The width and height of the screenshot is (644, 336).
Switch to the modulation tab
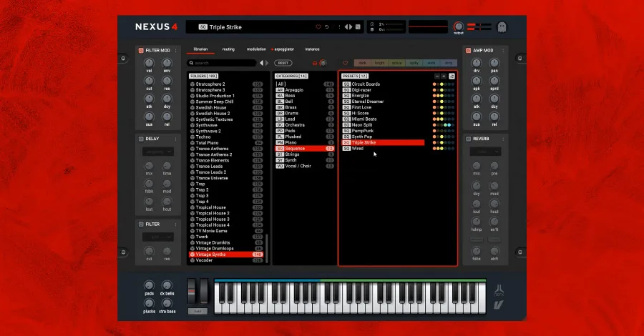256,49
